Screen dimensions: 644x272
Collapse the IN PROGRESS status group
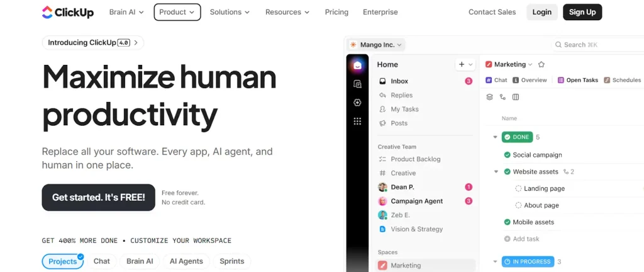coord(496,262)
